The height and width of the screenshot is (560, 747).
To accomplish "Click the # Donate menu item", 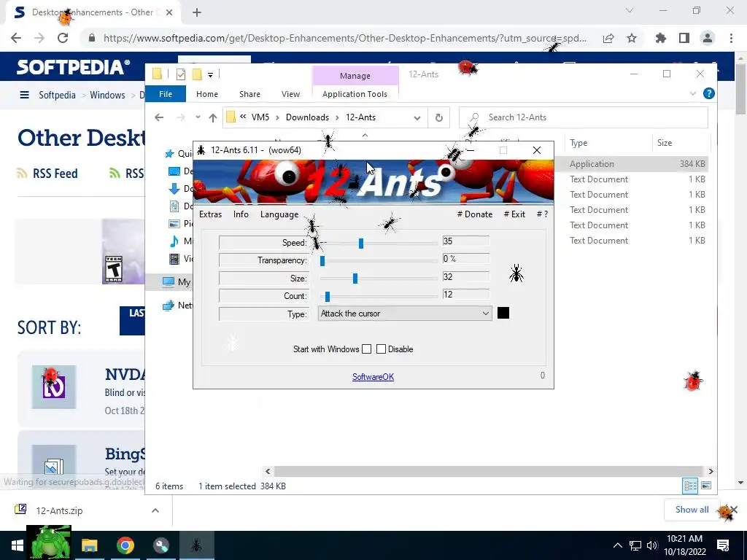I will click(x=474, y=214).
